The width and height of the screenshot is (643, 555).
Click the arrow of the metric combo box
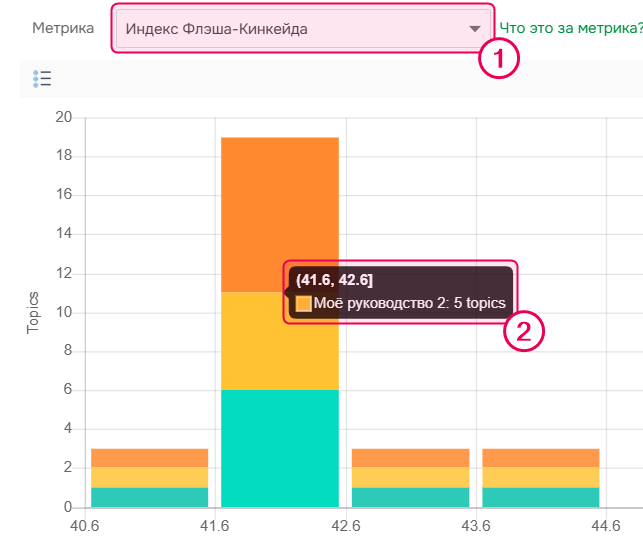[x=474, y=29]
